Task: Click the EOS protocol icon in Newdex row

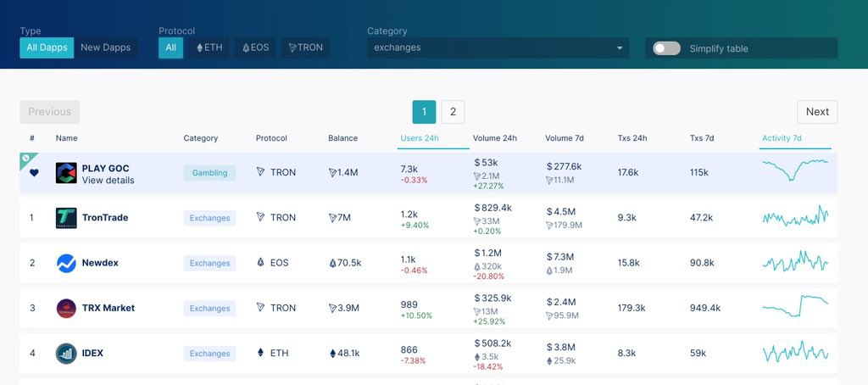Action: [x=261, y=263]
